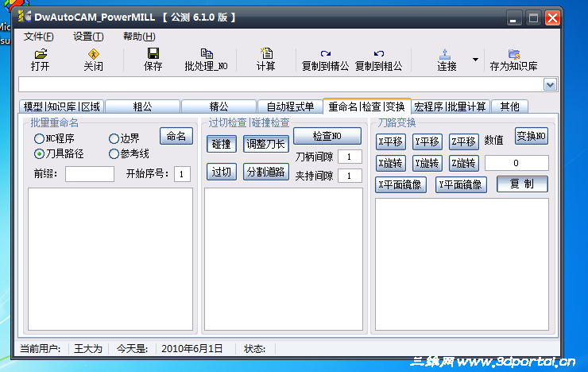Click the Z平移 button
Image resolution: width=588 pixels, height=372 pixels.
(x=464, y=141)
